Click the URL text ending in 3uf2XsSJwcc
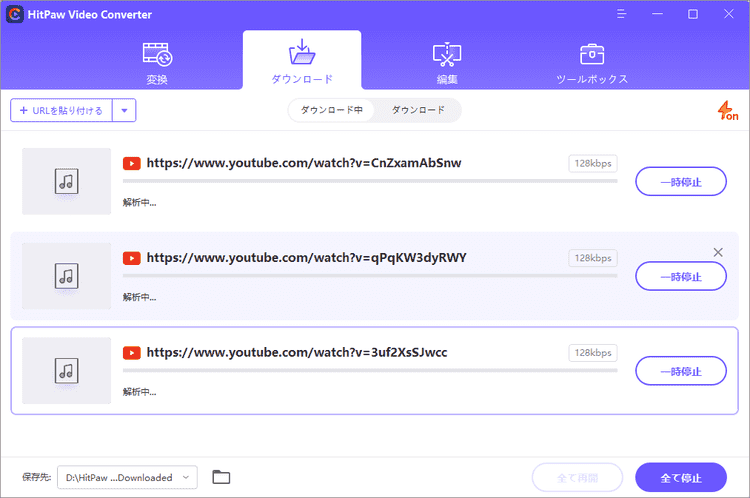 (297, 353)
